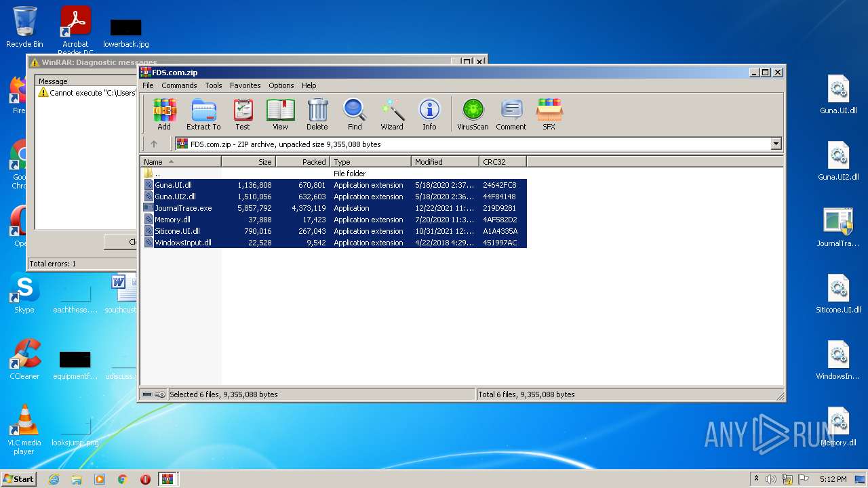
Task: Click the Start button
Action: 19,479
